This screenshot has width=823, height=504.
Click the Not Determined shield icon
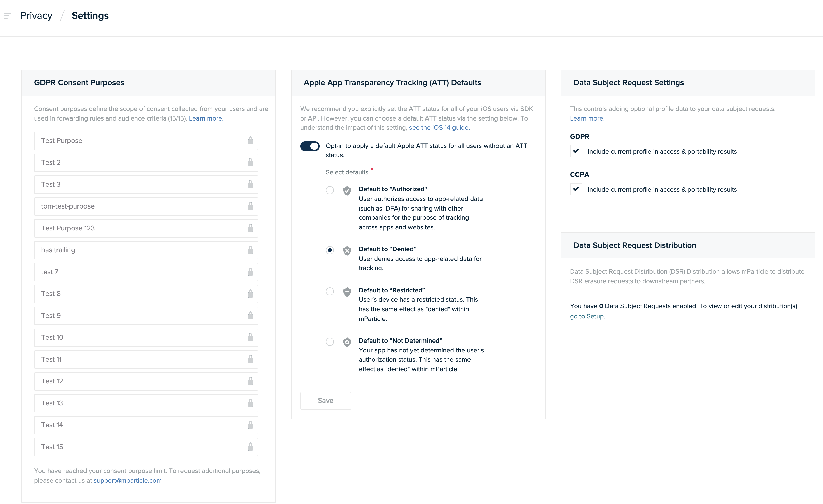pos(347,342)
